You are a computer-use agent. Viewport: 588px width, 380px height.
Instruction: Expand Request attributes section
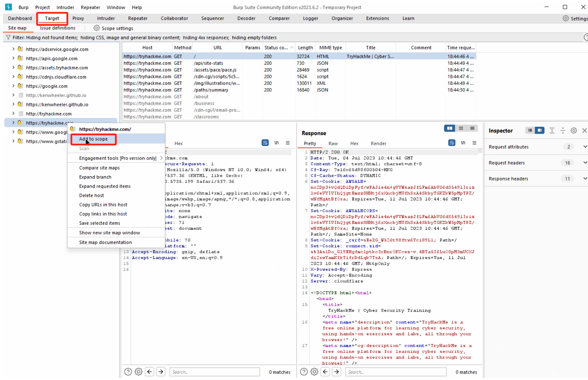point(585,147)
